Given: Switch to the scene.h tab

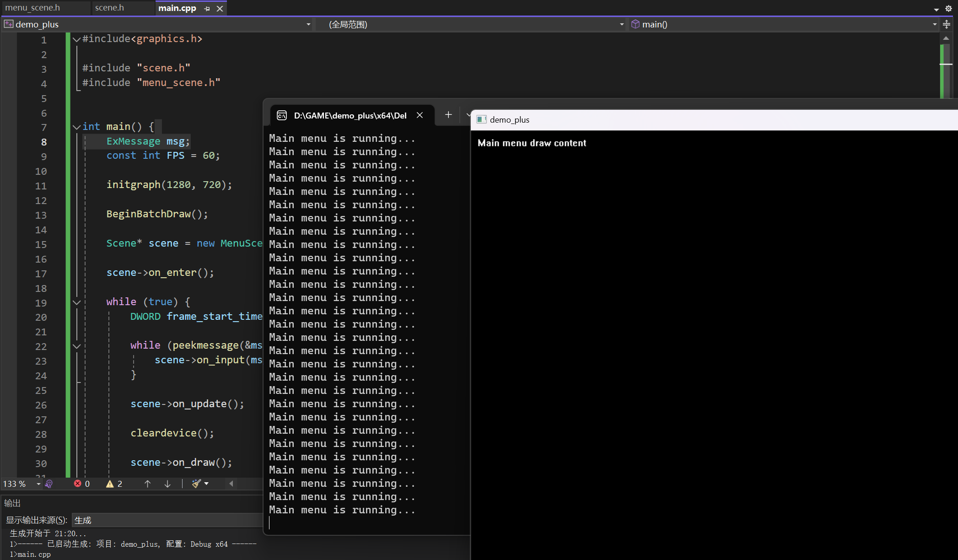Looking at the screenshot, I should click(109, 8).
